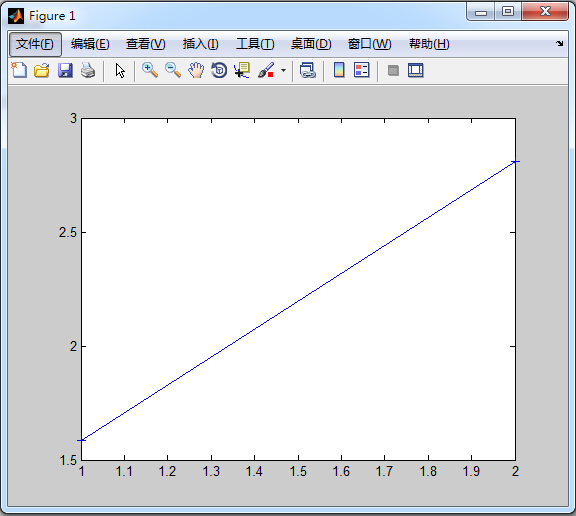Viewport: 576px width, 516px height.
Task: Insert a colorbar from the toolbar
Action: click(x=339, y=70)
